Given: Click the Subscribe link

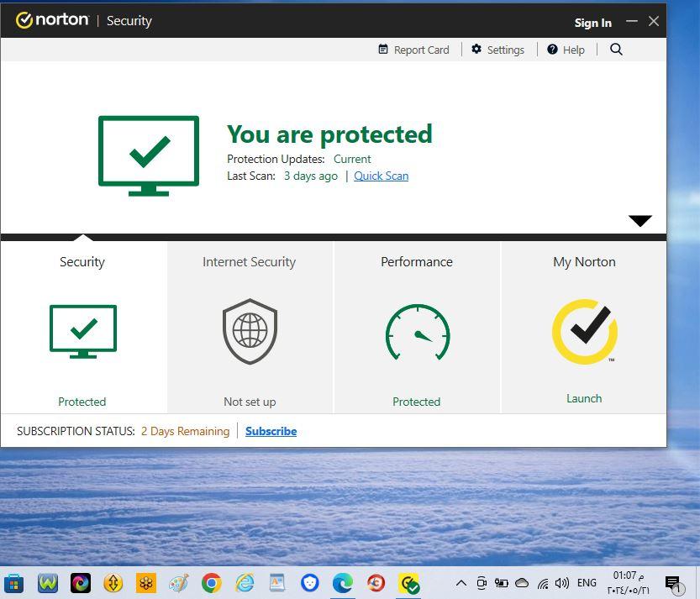Looking at the screenshot, I should point(271,431).
